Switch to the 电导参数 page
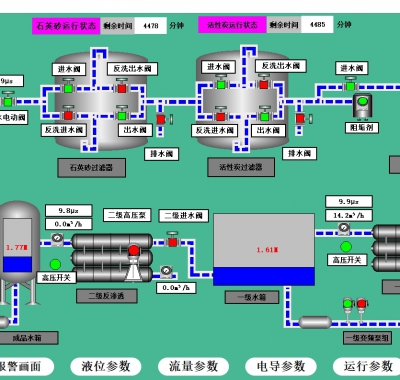 (281, 366)
